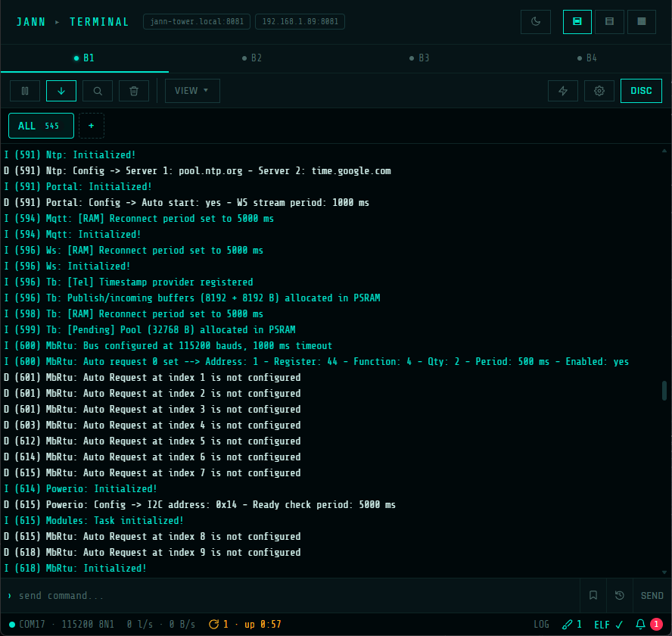
Task: Click 'Timestamp provider registered' log line
Action: [x=129, y=282]
